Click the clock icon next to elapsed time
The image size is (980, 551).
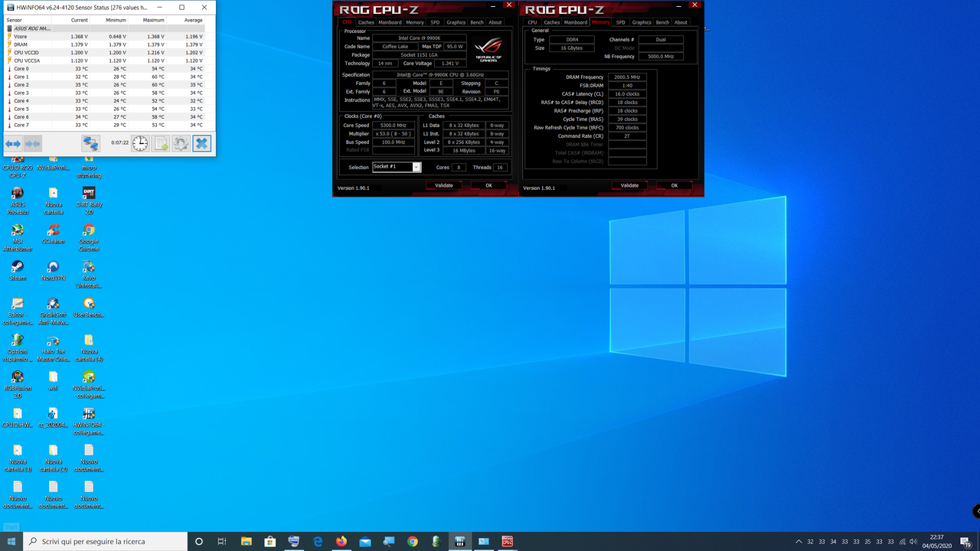click(x=139, y=144)
